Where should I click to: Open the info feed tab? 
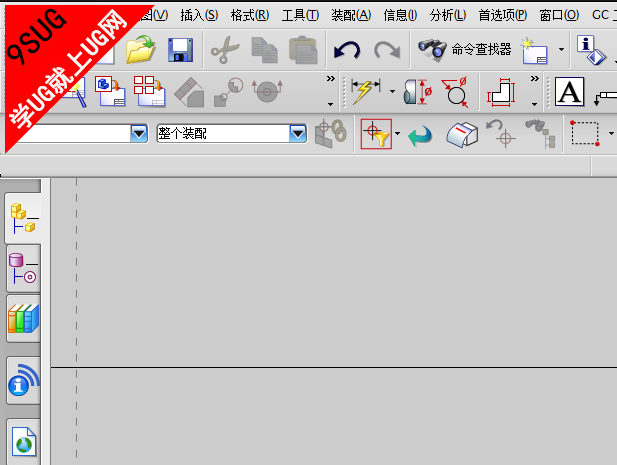click(x=24, y=380)
